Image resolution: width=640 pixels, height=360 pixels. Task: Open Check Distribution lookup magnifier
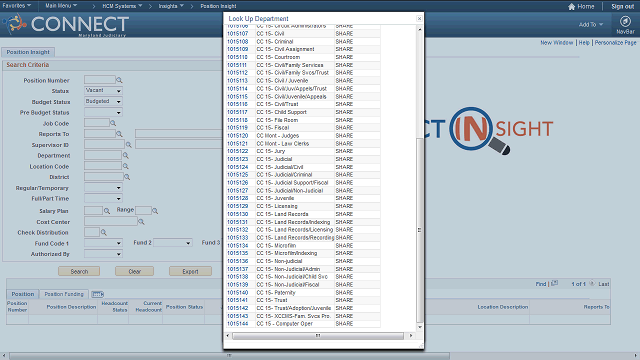tap(104, 232)
